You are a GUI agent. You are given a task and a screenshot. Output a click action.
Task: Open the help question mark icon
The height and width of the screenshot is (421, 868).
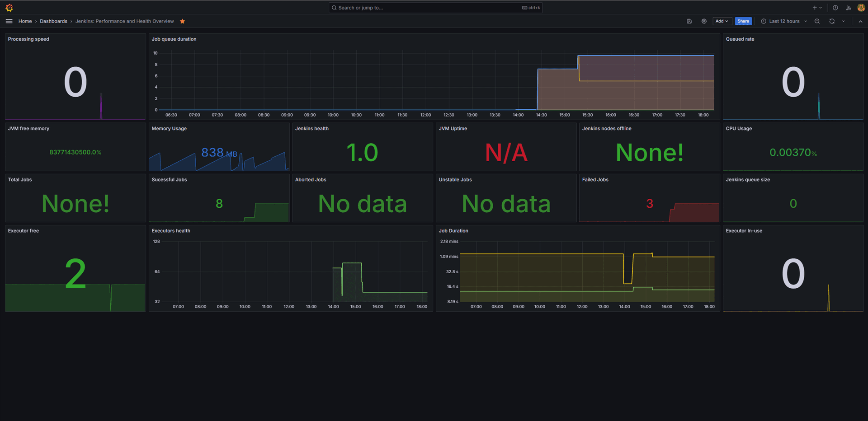pyautogui.click(x=835, y=8)
